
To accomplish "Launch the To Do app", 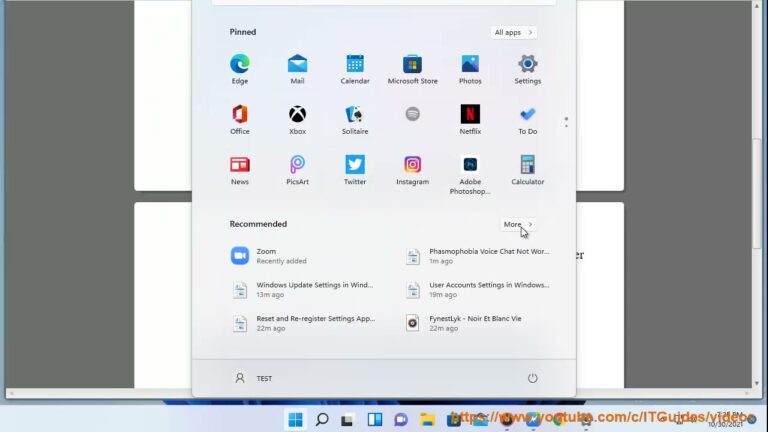I will pyautogui.click(x=528, y=120).
